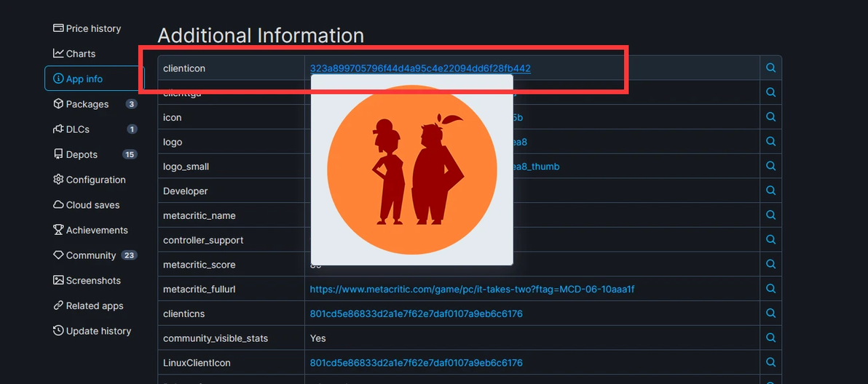Click the magnifier in the logo row
This screenshot has height=384, width=868.
coord(770,141)
